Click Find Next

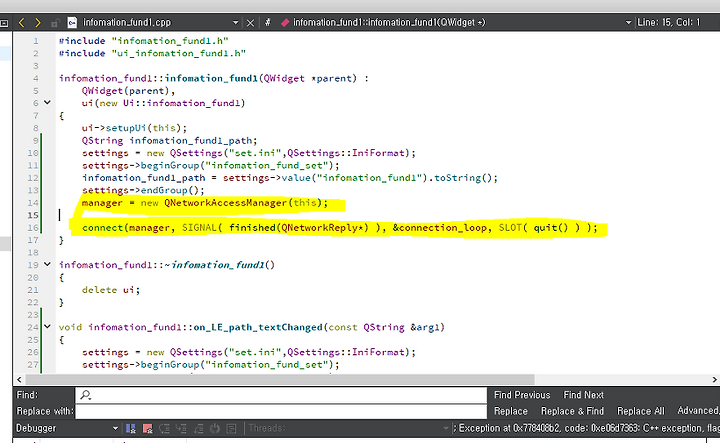[584, 395]
